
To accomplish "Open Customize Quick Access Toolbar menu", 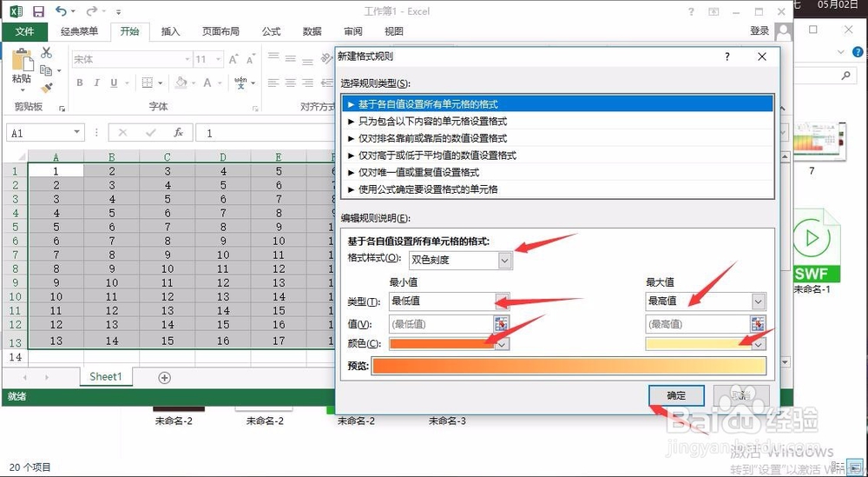I will pyautogui.click(x=119, y=11).
